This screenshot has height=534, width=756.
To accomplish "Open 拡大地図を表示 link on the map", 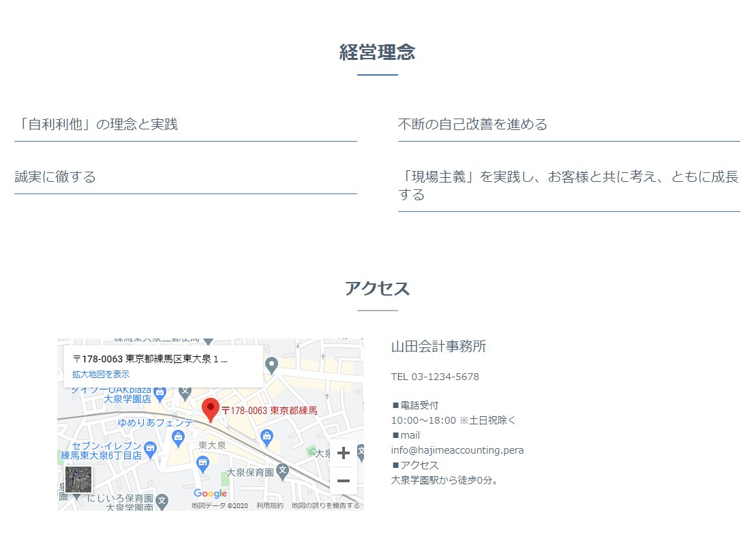I will (101, 374).
